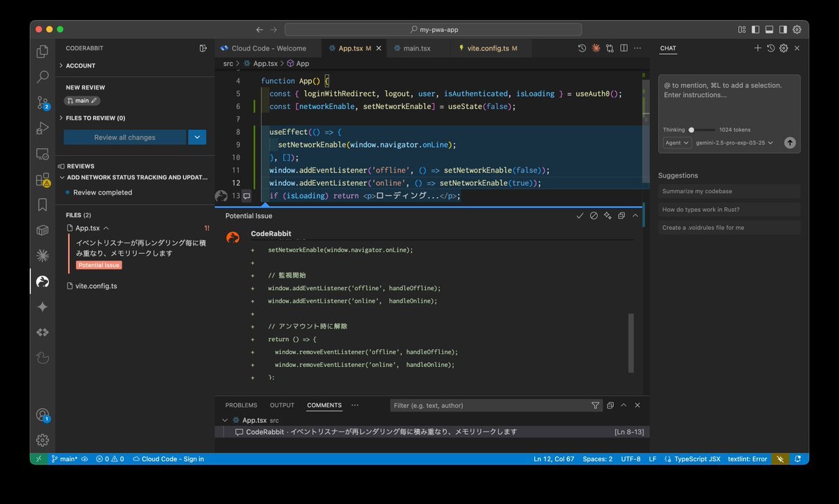This screenshot has height=504, width=839.
Task: Maximize the bottom panel with chevron up
Action: (x=624, y=405)
